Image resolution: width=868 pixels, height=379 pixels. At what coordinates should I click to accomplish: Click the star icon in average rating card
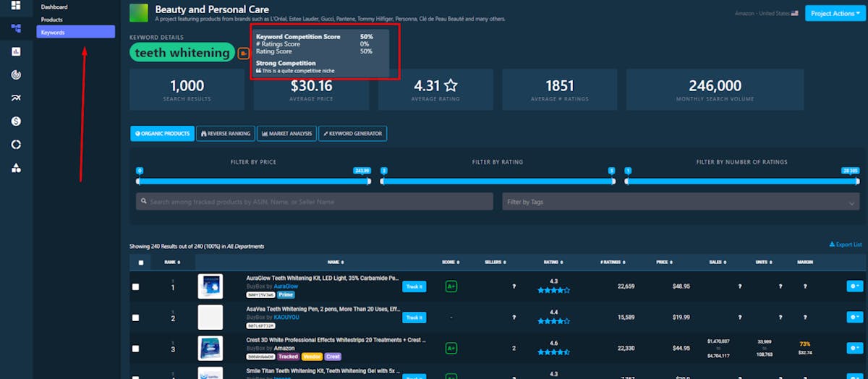451,85
